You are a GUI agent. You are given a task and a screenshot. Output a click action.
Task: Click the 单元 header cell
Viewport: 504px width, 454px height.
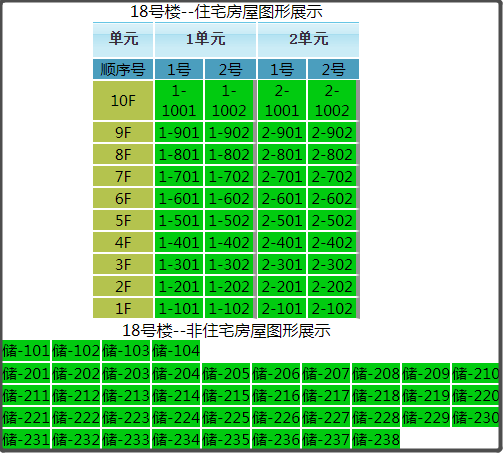pyautogui.click(x=123, y=39)
